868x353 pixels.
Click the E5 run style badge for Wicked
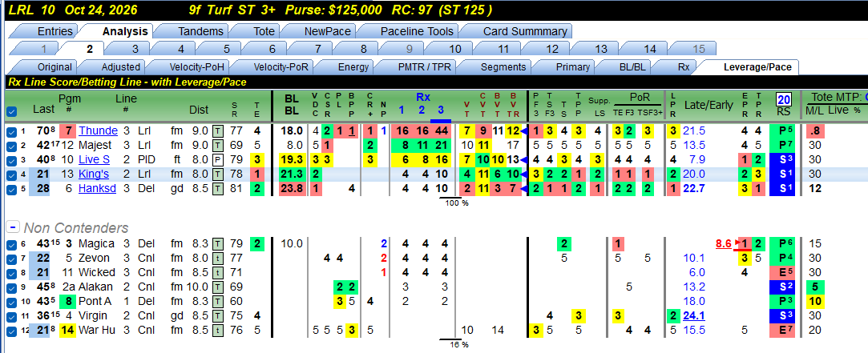click(x=783, y=273)
